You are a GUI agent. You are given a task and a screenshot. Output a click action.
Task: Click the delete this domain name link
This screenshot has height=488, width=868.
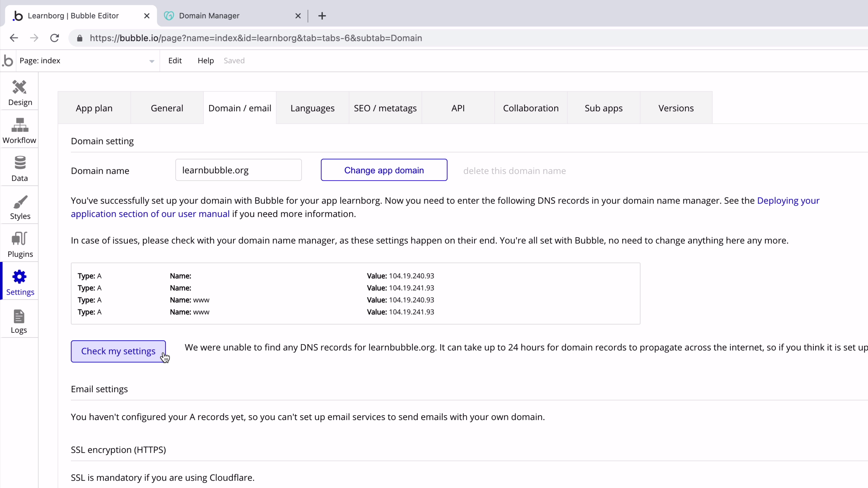[x=514, y=171]
